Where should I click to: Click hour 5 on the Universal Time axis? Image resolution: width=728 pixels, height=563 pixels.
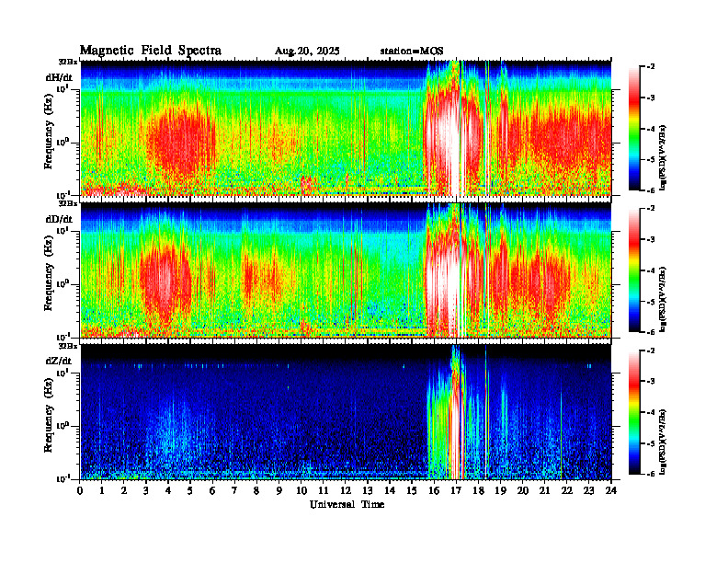pyautogui.click(x=190, y=491)
